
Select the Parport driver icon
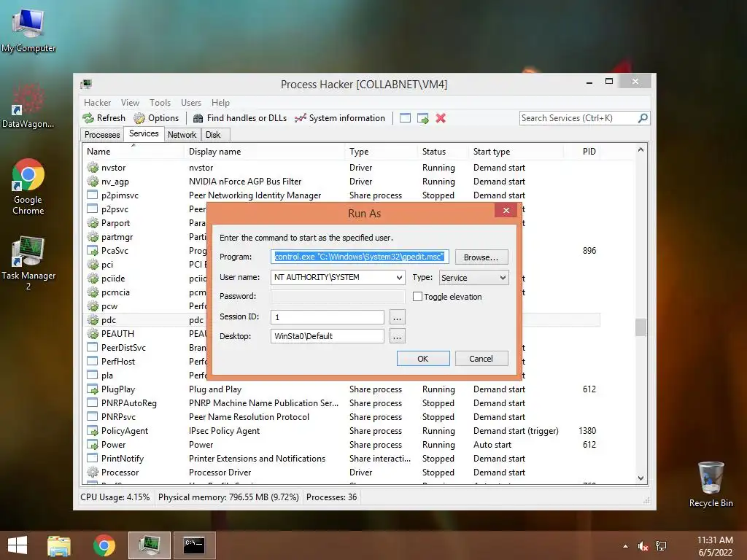coord(93,223)
